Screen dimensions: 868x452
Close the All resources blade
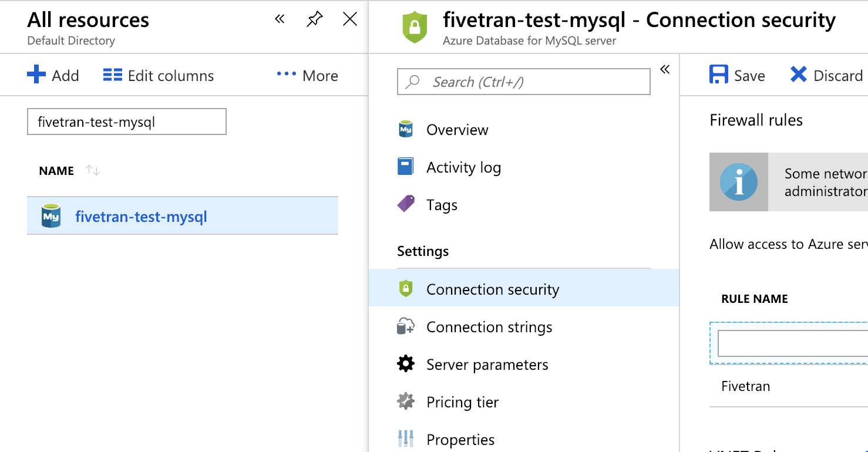click(350, 19)
